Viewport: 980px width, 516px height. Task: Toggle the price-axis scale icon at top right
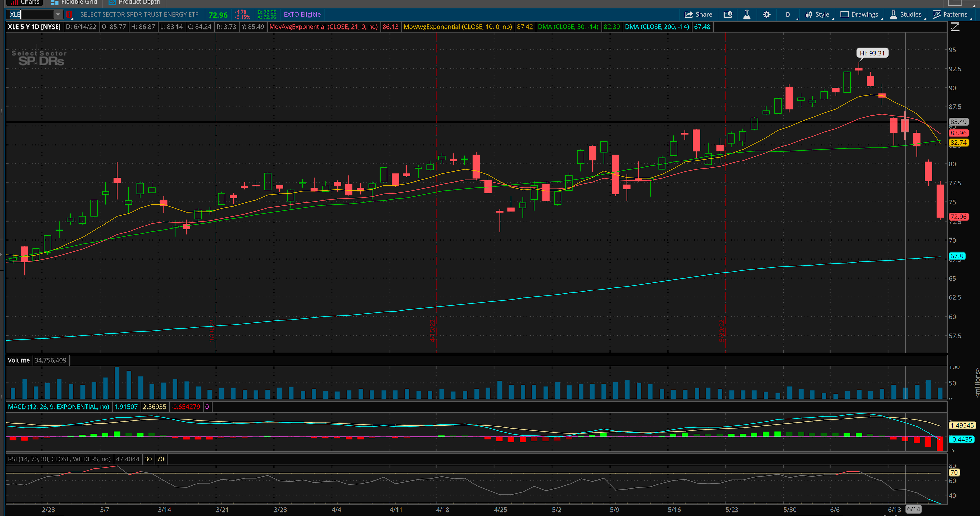point(955,27)
